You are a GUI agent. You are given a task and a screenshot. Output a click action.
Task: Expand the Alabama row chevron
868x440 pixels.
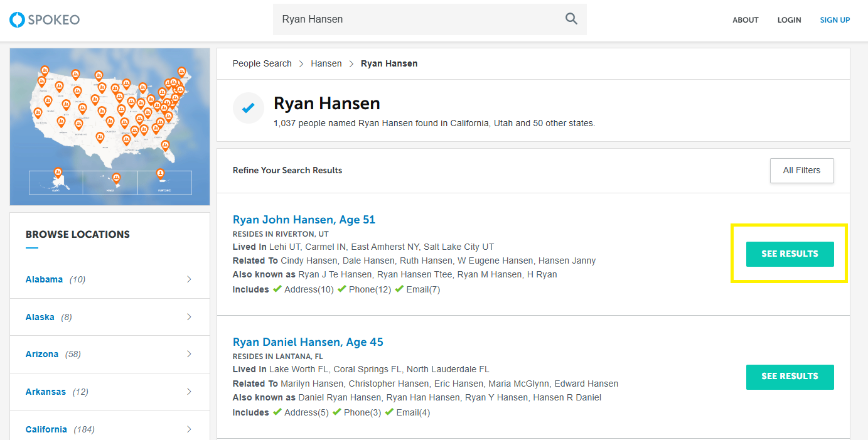click(x=189, y=279)
